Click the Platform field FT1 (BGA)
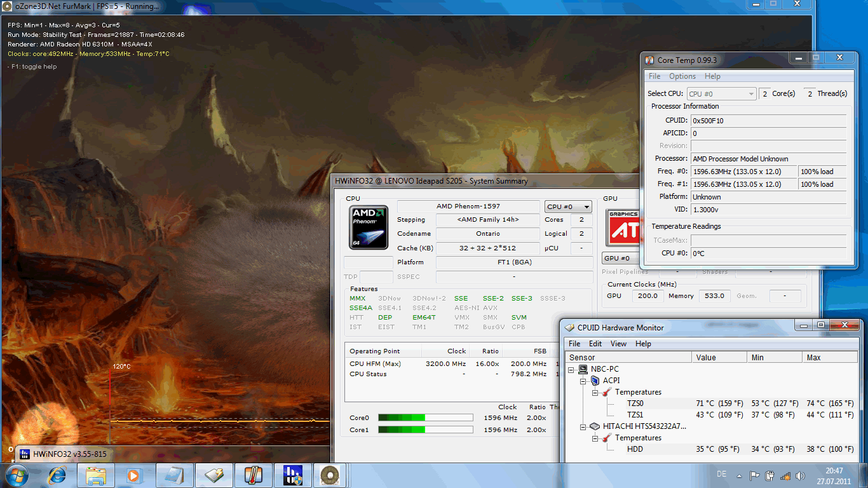868x488 pixels. coord(514,262)
